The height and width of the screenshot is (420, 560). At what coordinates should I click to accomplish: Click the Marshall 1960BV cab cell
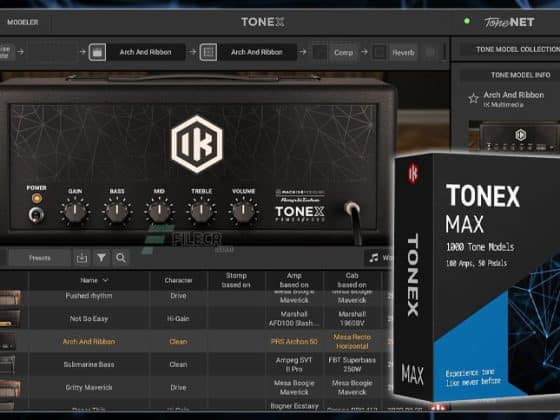click(352, 319)
